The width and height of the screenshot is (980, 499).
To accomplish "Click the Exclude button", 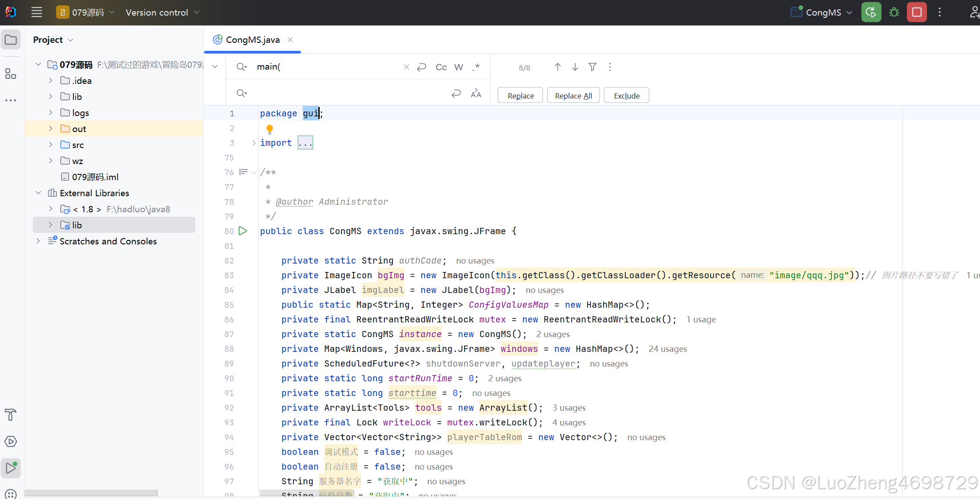I will (626, 95).
